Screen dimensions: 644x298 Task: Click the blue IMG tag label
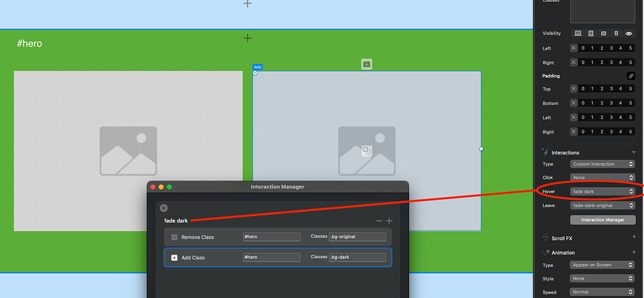(257, 67)
